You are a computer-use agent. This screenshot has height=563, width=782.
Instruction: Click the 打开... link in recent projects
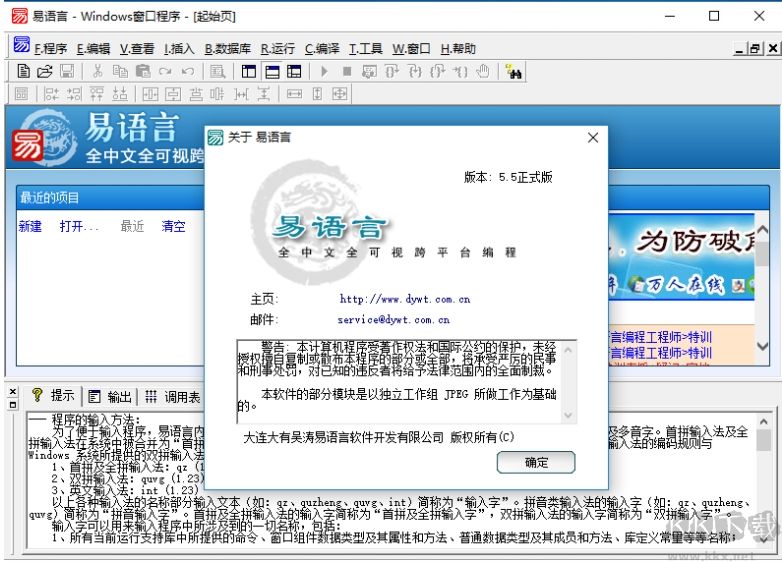point(79,226)
